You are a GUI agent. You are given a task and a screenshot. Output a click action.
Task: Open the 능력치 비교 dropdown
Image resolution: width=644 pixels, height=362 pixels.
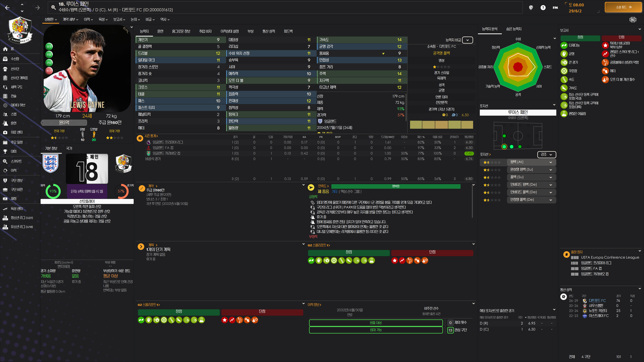pyautogui.click(x=467, y=40)
